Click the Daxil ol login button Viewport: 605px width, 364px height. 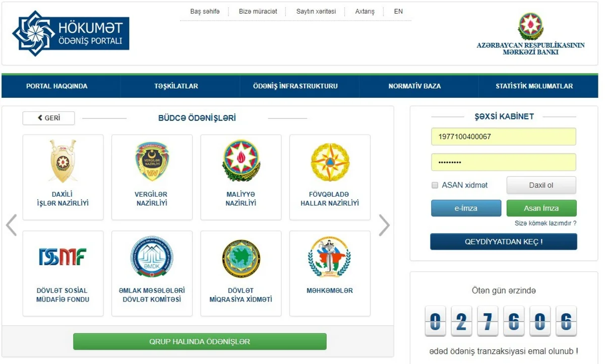541,185
